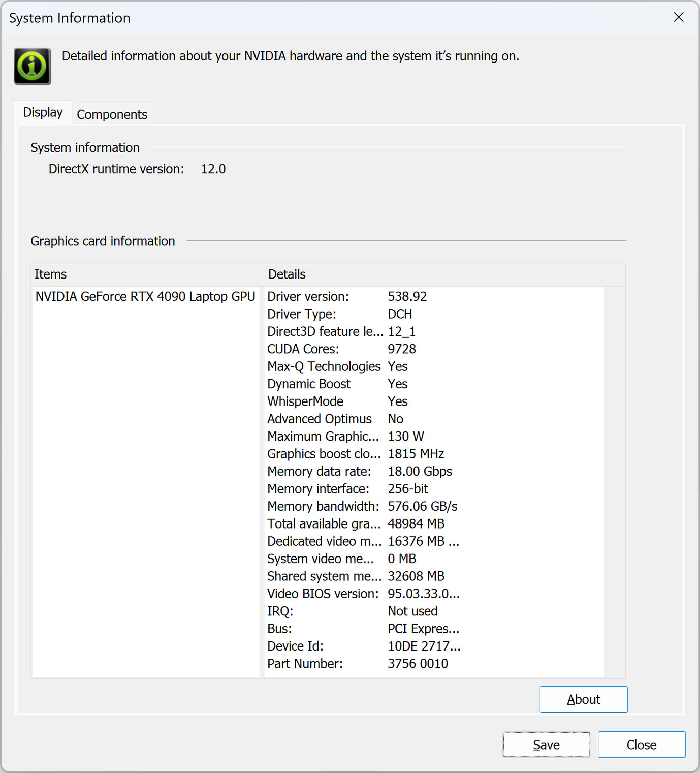Select the Direct3D feature level row
700x773 pixels.
pos(434,331)
